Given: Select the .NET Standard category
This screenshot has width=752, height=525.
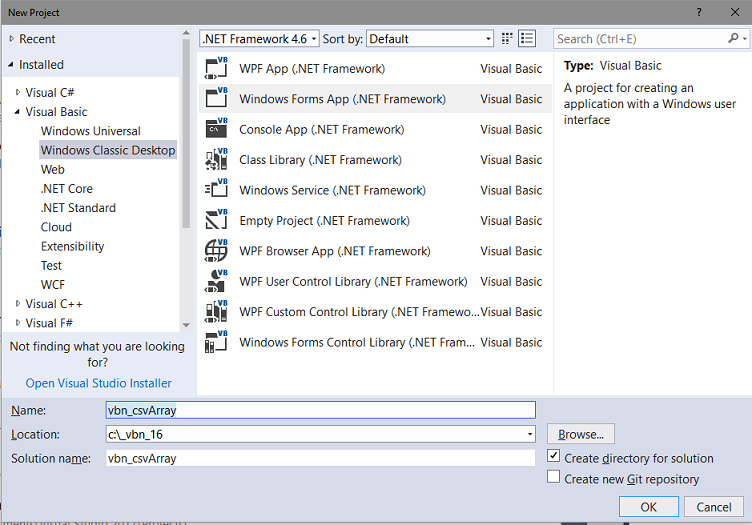Looking at the screenshot, I should pyautogui.click(x=78, y=208).
